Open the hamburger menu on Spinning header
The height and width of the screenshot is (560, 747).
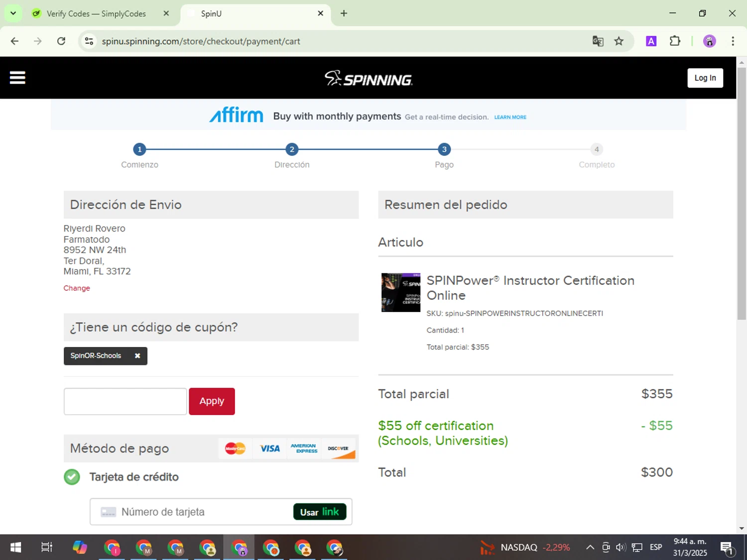coord(17,78)
